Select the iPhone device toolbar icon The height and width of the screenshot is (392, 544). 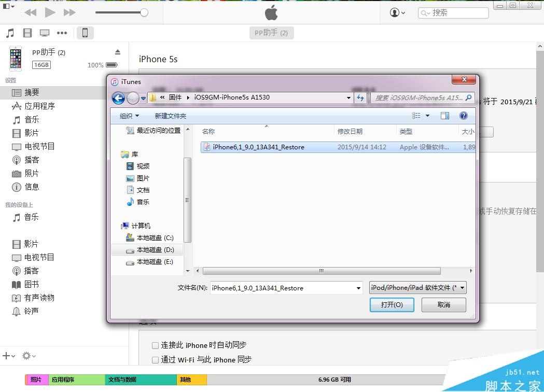click(x=85, y=33)
